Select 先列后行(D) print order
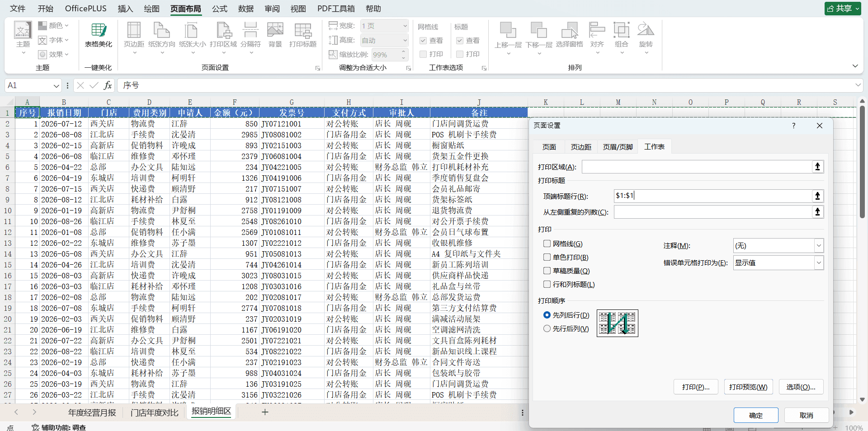 [x=547, y=315]
